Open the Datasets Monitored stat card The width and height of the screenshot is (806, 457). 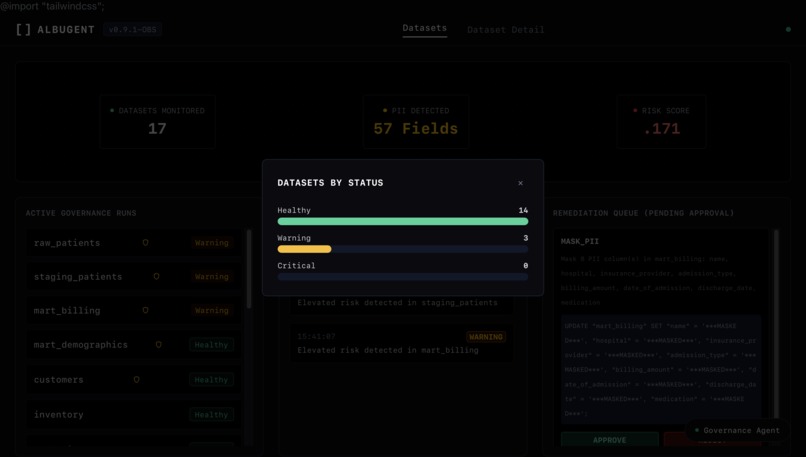pos(157,122)
